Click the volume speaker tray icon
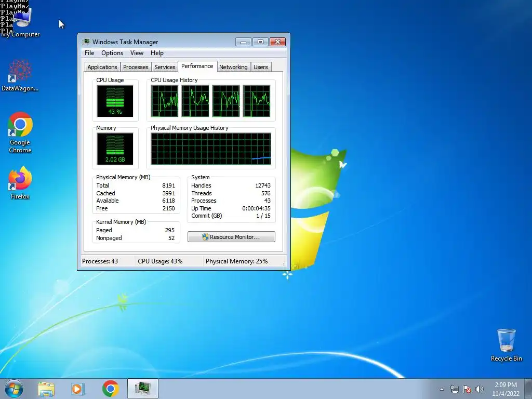532x399 pixels. click(480, 389)
